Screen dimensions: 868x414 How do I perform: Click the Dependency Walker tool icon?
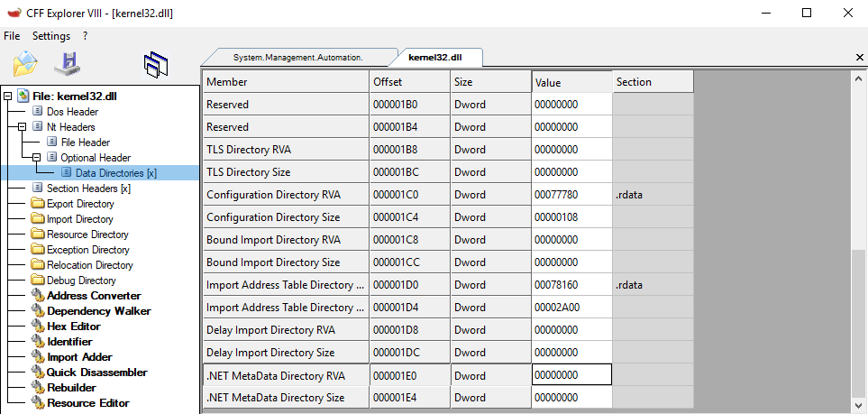38,311
